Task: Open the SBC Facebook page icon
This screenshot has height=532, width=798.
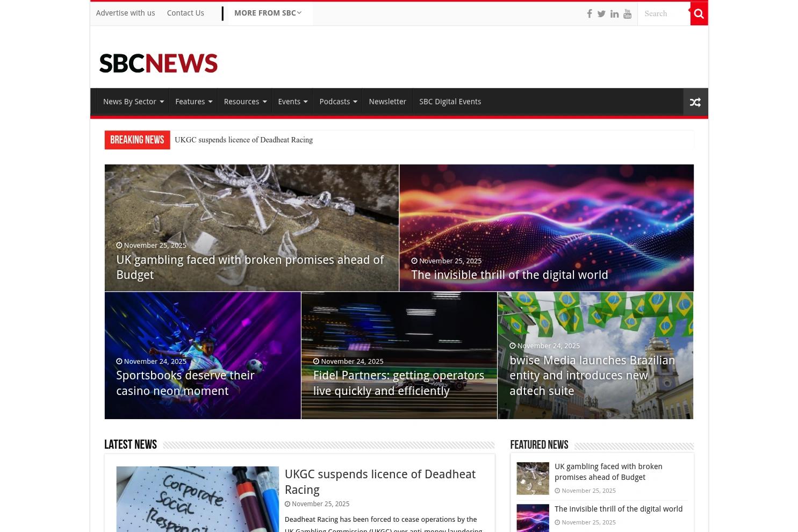Action: [x=589, y=14]
